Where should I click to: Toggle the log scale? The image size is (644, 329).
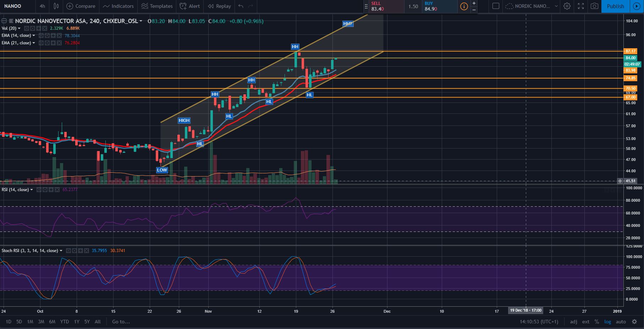[608, 322]
